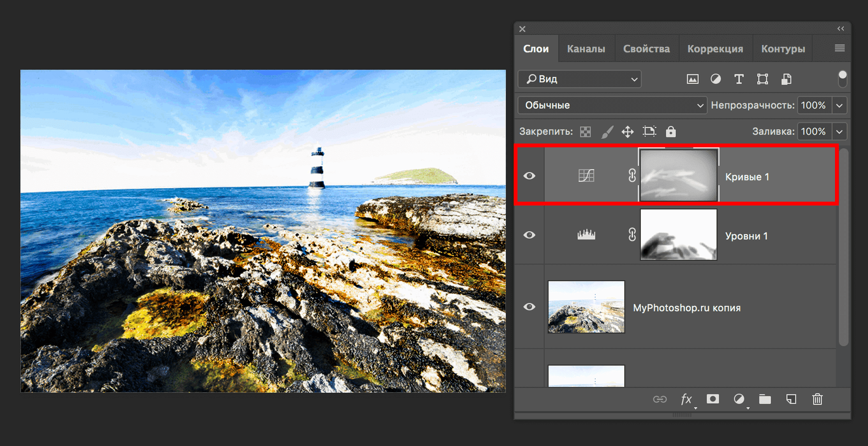Filter layers by shape icon
This screenshot has width=868, height=446.
point(762,79)
